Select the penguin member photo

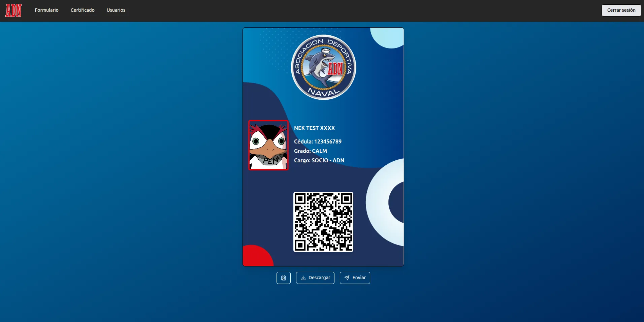coord(268,145)
